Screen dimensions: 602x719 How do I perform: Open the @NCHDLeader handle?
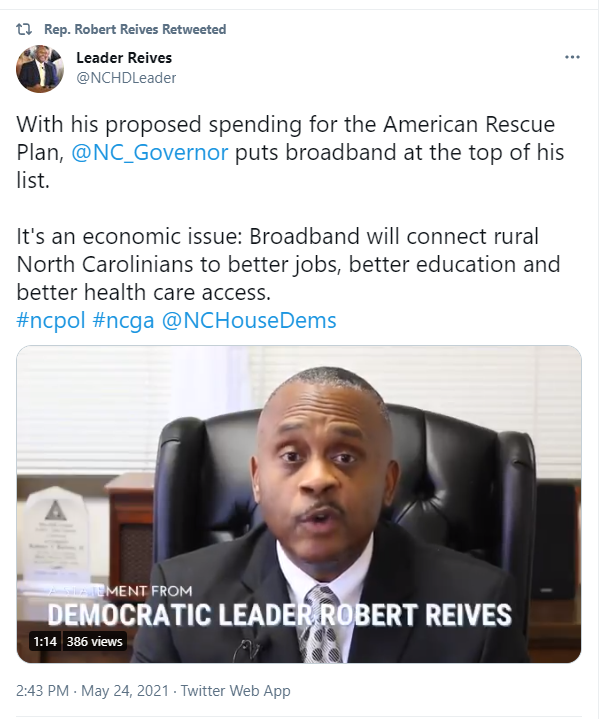(x=126, y=78)
